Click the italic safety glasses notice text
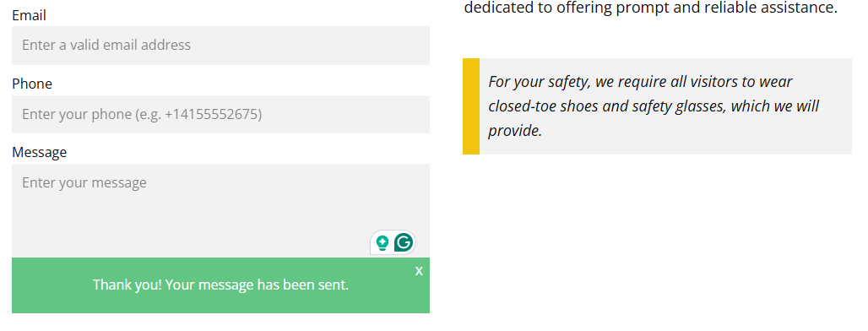This screenshot has height=331, width=868. pyautogui.click(x=654, y=106)
